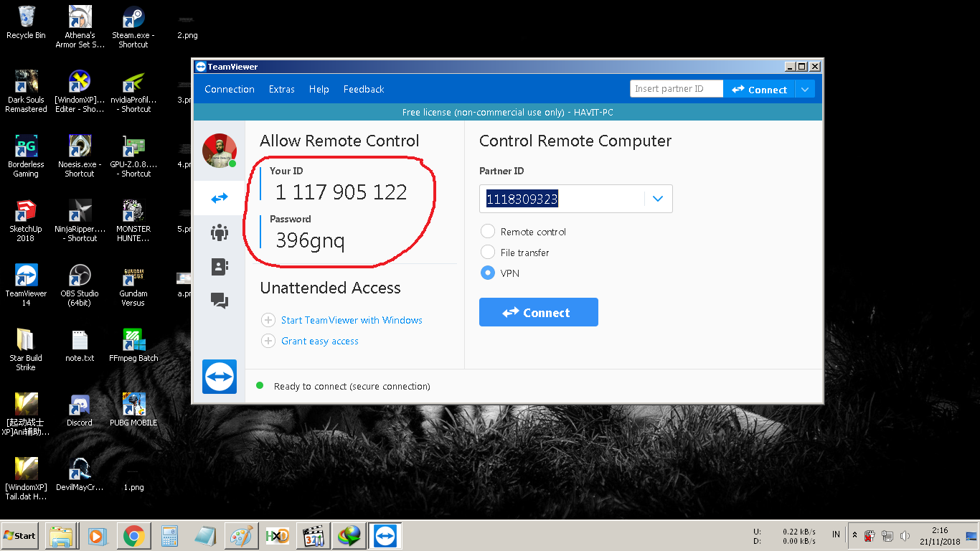Viewport: 980px width, 551px height.
Task: Select the Dark Souls Remastered desktop icon
Action: coord(26,91)
